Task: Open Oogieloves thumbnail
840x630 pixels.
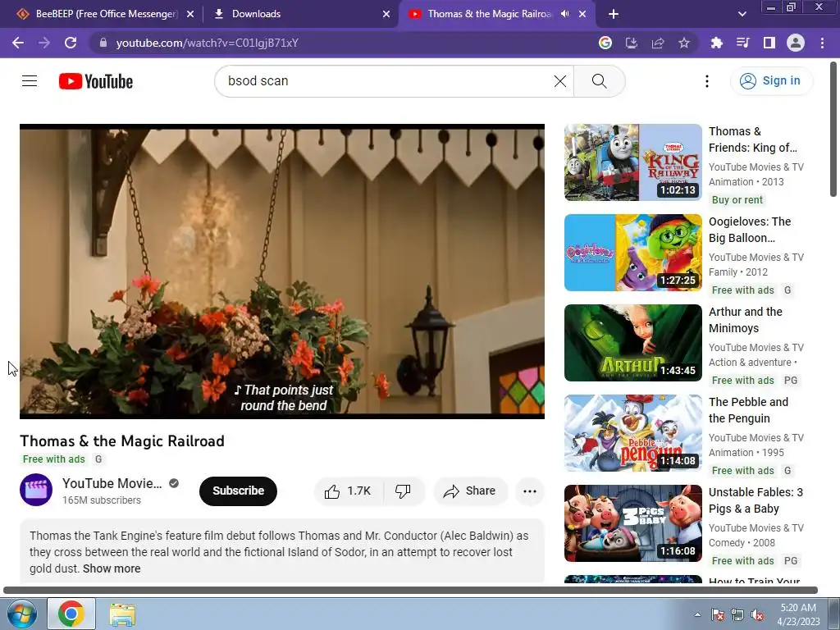Action: click(632, 253)
